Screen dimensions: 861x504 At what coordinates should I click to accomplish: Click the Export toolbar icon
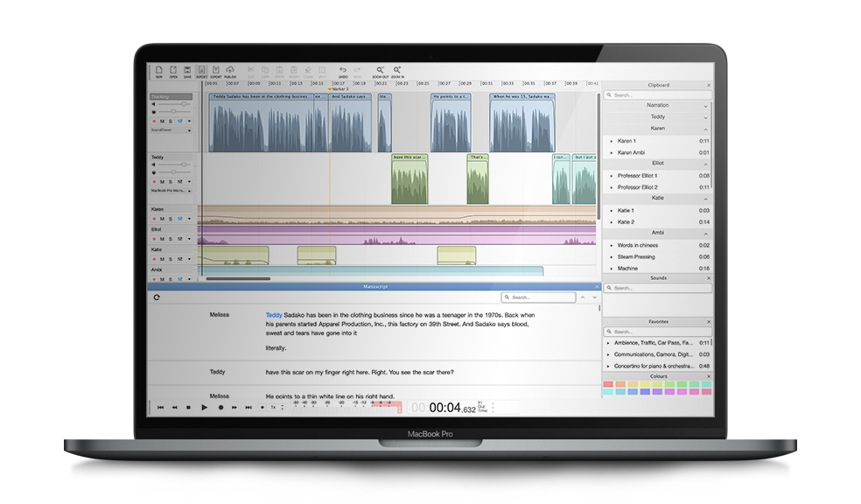[x=215, y=71]
